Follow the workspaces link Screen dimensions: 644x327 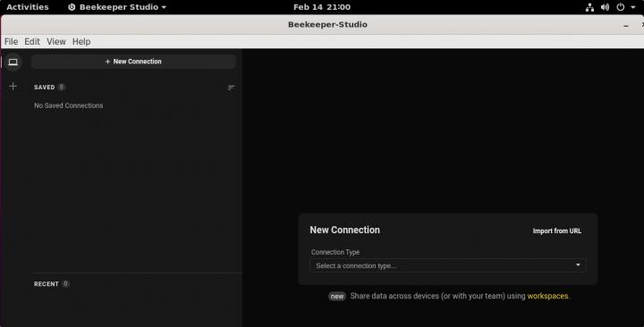pos(547,296)
